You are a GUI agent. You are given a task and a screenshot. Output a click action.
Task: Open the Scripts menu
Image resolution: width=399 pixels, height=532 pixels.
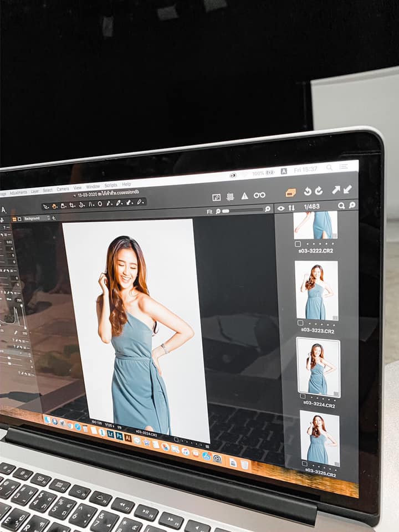[111, 185]
